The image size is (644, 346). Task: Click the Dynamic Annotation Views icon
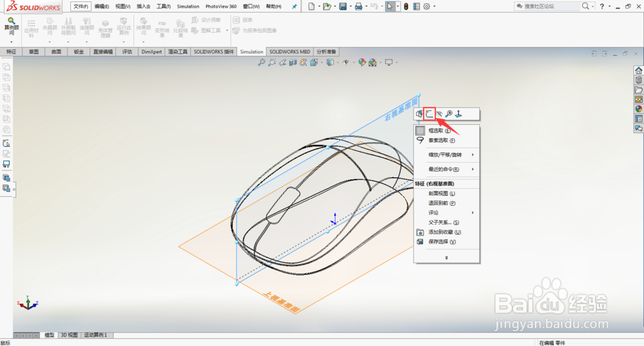tap(303, 62)
